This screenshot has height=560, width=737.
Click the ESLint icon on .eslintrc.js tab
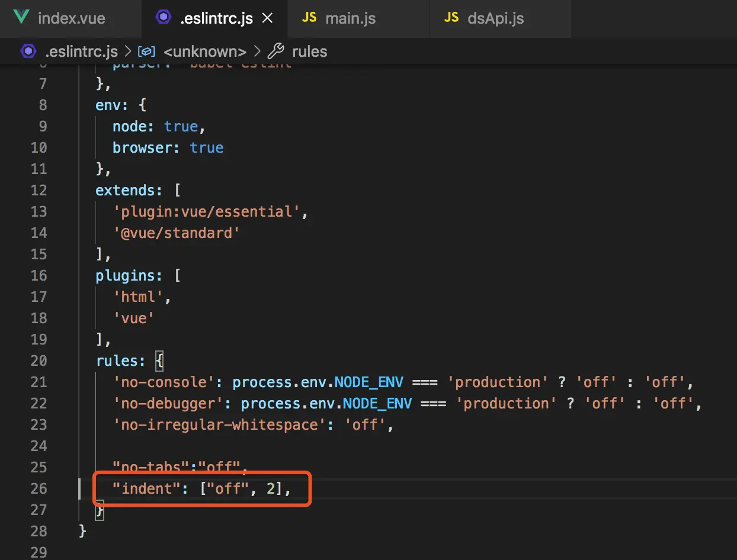163,18
